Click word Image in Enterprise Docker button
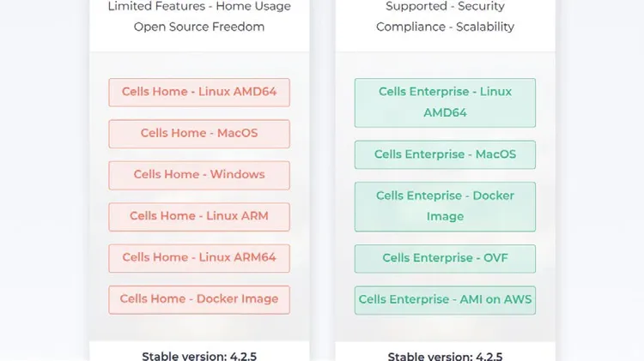The height and width of the screenshot is (361, 644). coord(445,216)
